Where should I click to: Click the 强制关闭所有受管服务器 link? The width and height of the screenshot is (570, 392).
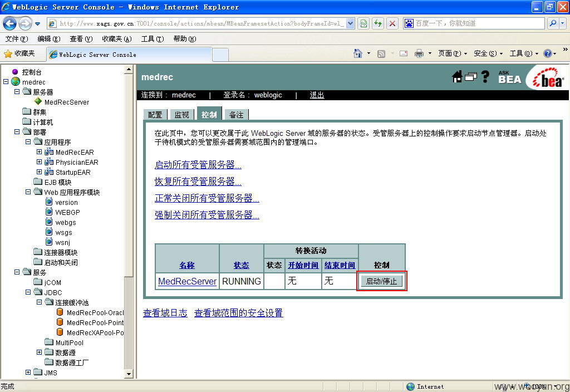pos(207,215)
